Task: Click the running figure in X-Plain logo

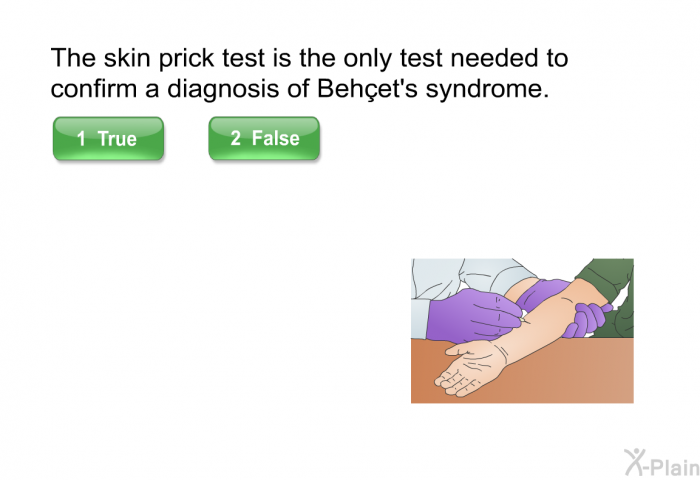Action: (634, 462)
